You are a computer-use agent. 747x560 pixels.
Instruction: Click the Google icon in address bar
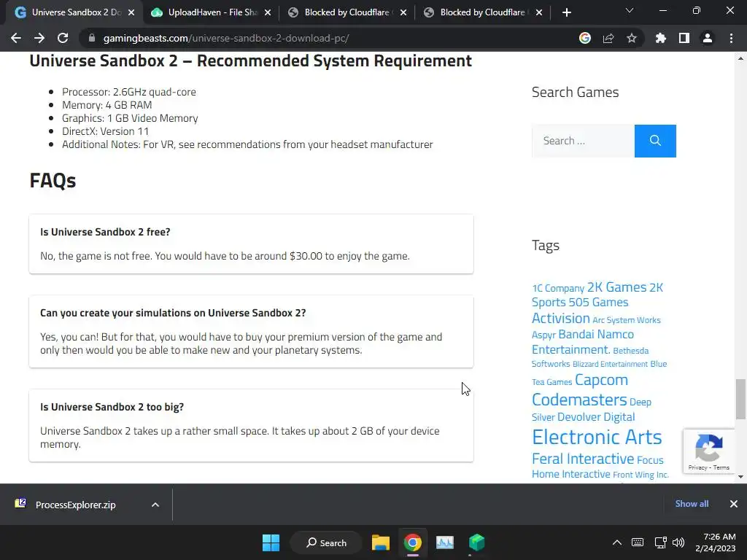(x=585, y=38)
